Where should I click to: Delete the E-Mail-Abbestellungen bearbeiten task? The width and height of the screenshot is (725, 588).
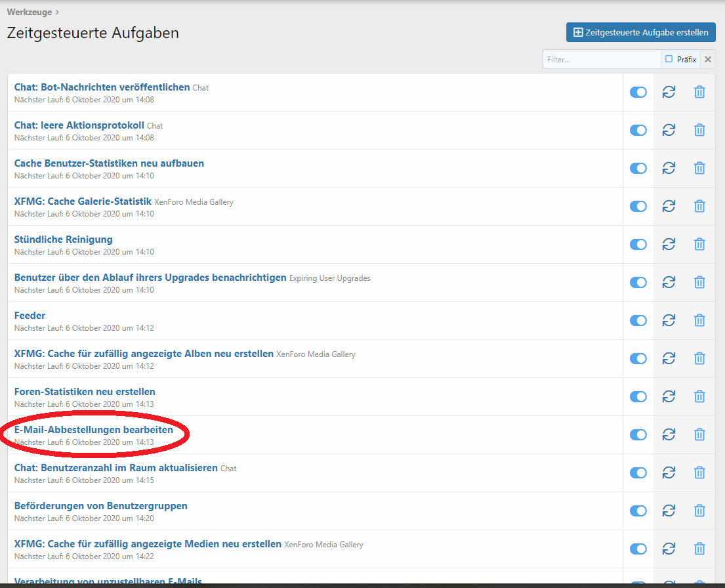point(699,434)
